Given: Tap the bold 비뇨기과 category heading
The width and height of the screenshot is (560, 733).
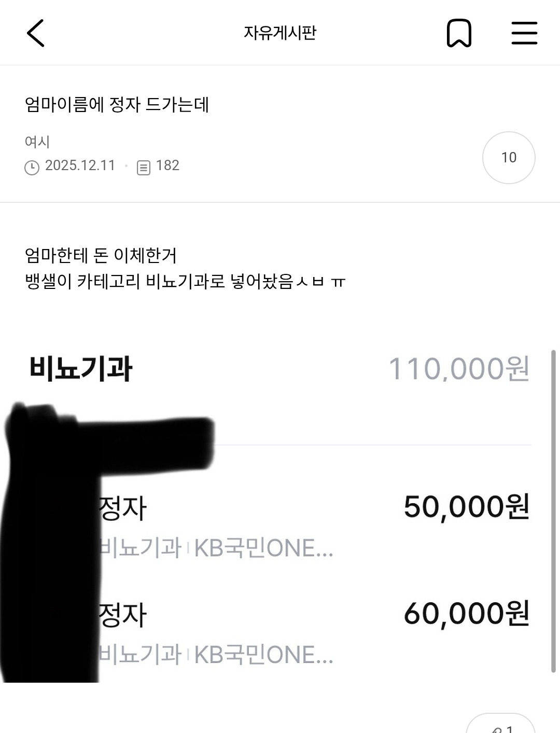Looking at the screenshot, I should click(x=81, y=369).
